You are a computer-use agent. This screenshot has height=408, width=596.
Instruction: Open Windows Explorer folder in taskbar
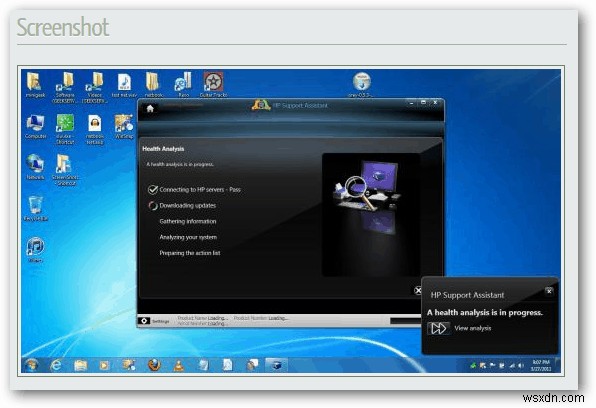[x=81, y=365]
